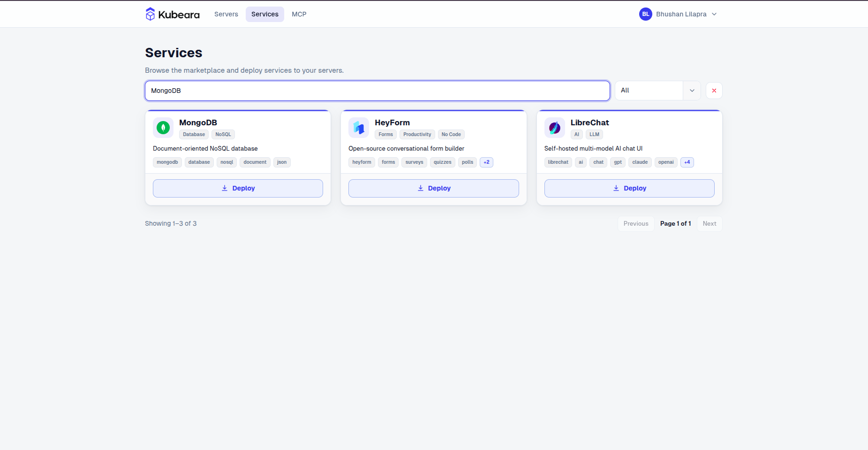This screenshot has height=450, width=868.
Task: Click the AI category badge on LibreChat
Action: click(577, 135)
